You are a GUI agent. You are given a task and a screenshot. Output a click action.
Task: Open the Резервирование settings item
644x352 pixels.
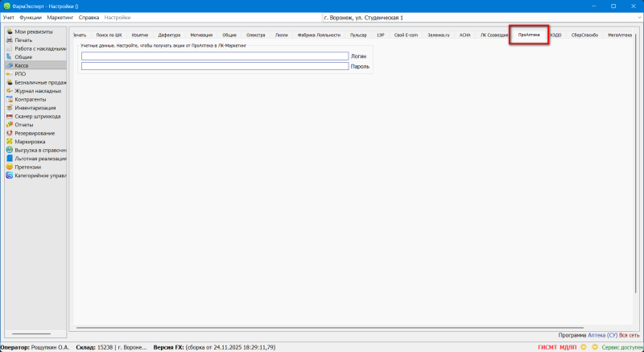(x=35, y=133)
